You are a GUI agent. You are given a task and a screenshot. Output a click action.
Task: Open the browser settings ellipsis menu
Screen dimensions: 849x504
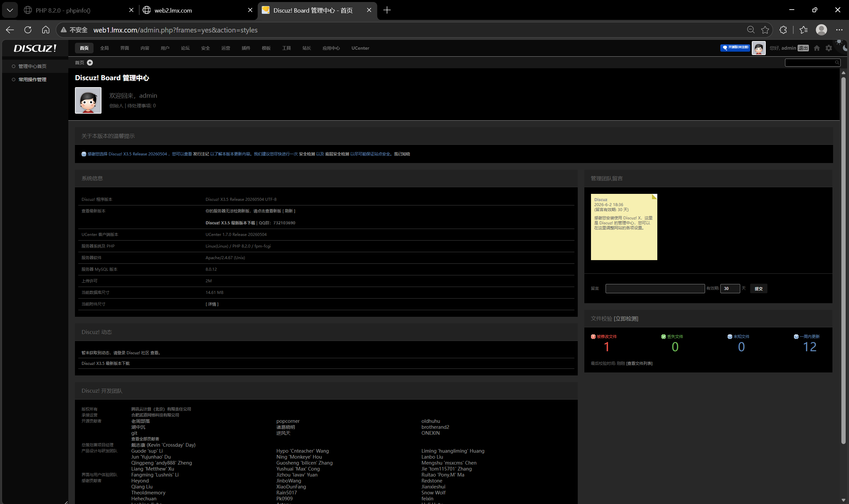point(839,30)
